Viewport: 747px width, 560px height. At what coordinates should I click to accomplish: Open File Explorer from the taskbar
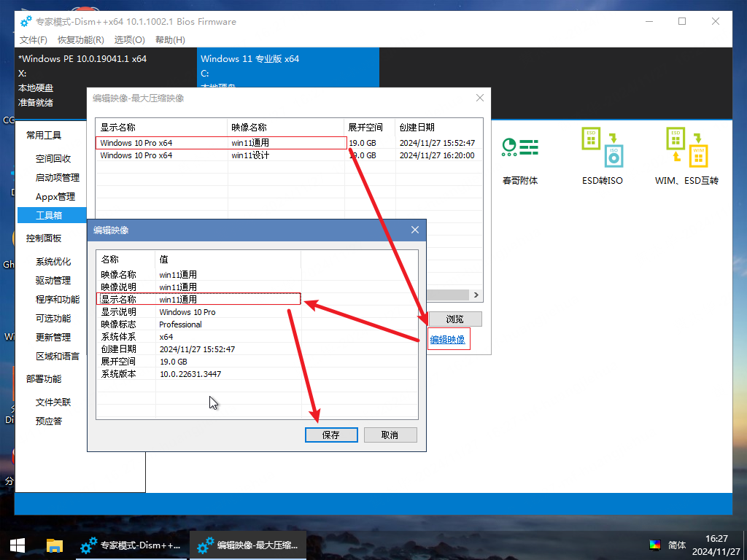click(54, 545)
